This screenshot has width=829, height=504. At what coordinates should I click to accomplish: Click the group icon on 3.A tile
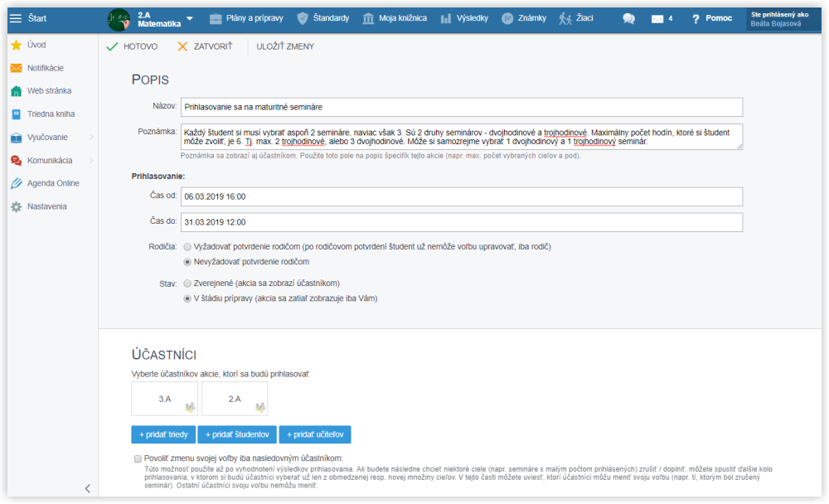(x=190, y=407)
